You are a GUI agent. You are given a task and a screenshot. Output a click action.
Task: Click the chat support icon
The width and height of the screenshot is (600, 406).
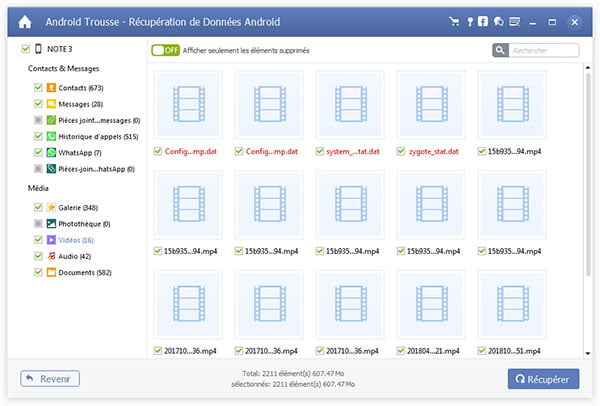tap(498, 21)
